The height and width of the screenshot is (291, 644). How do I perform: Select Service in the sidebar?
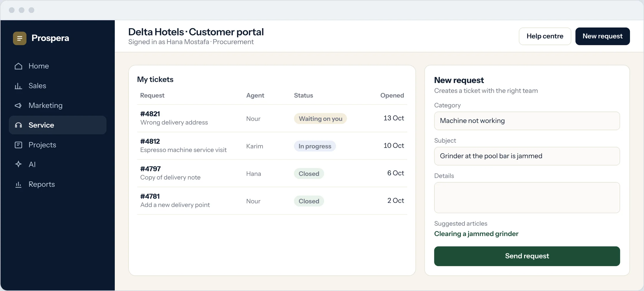pos(58,125)
